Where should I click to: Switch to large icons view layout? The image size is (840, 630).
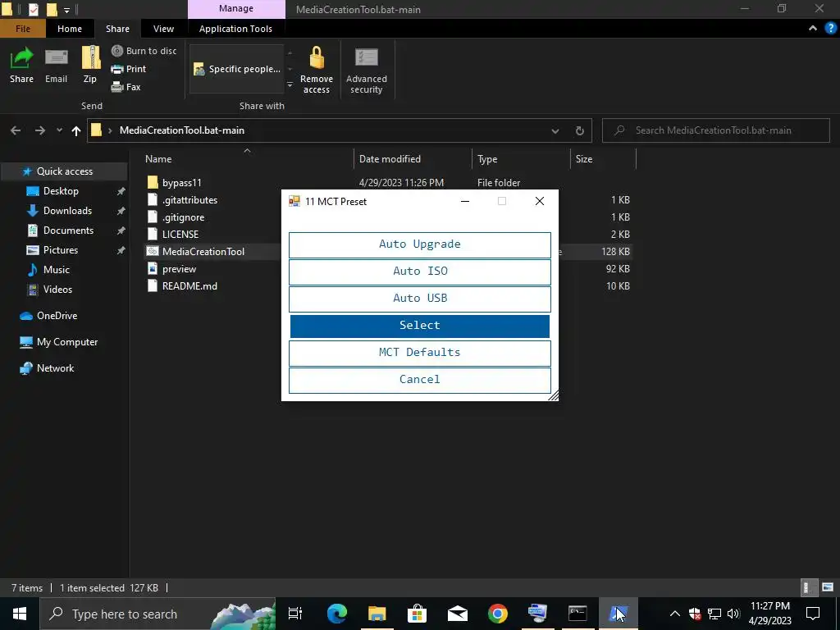pos(828,587)
